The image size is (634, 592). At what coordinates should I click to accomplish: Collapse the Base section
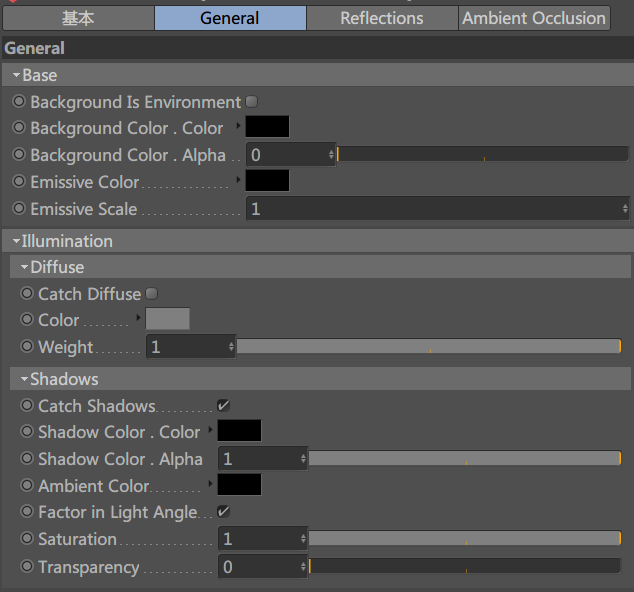click(x=16, y=76)
